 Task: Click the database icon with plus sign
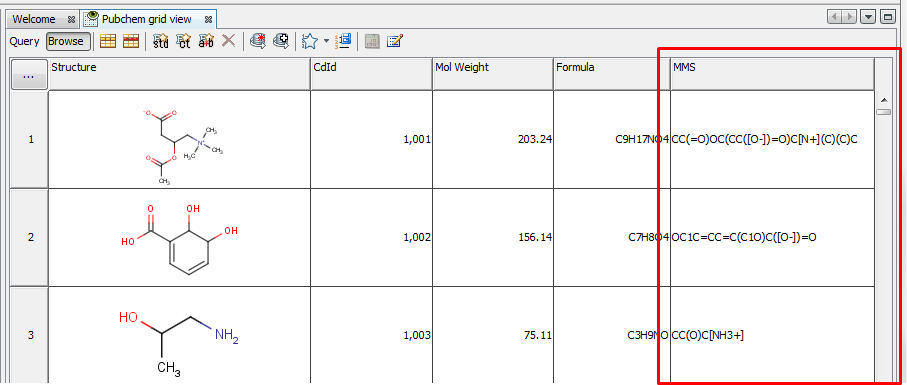(281, 40)
